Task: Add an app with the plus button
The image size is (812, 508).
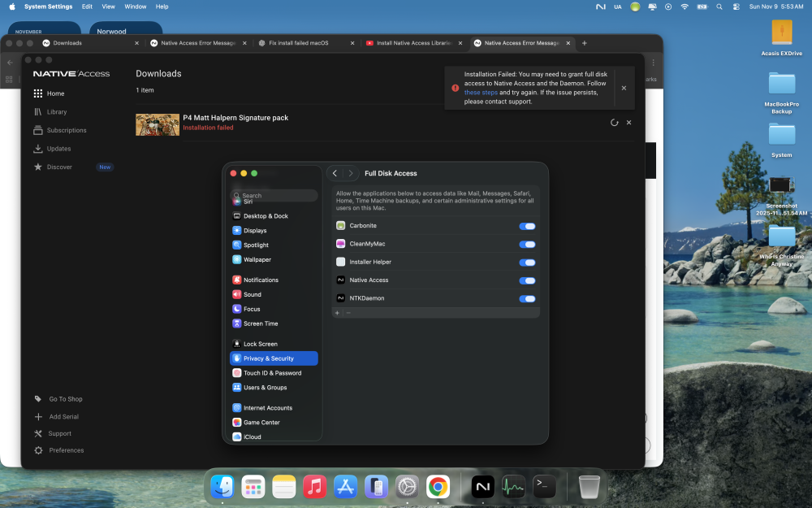Action: point(337,313)
